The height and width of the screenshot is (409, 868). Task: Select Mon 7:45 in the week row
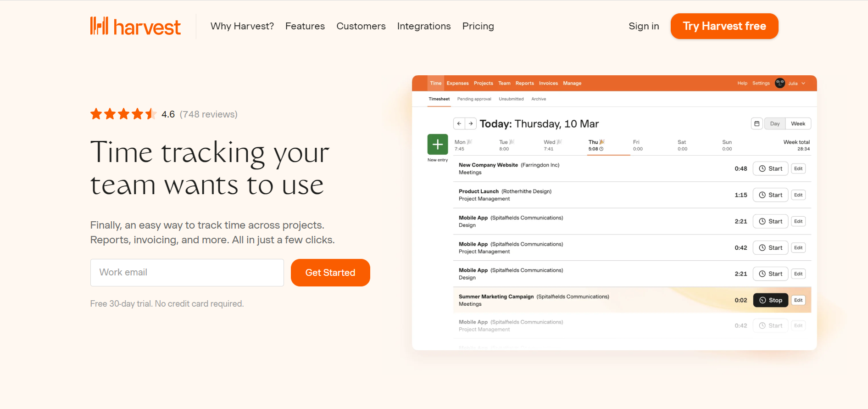tap(463, 145)
